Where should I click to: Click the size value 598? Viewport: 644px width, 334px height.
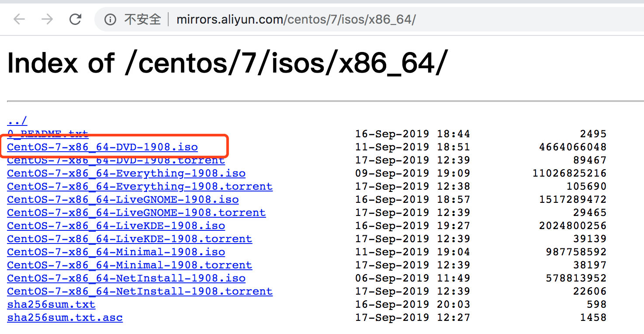597,304
